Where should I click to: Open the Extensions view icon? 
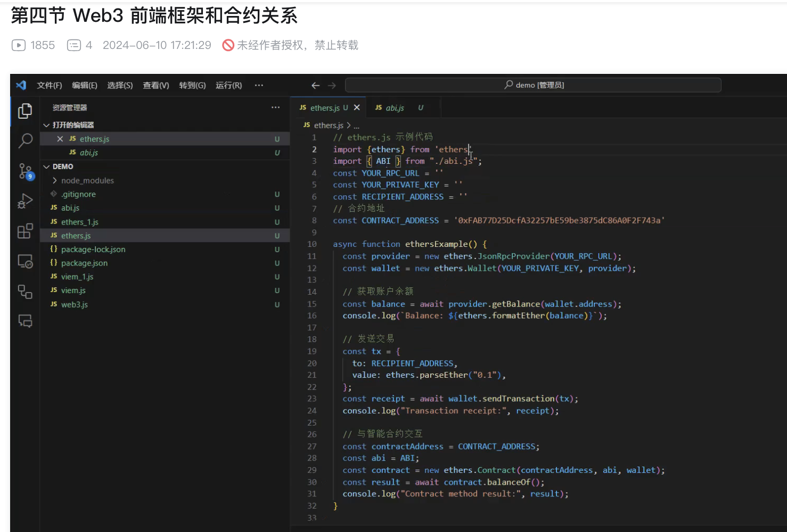coord(25,231)
